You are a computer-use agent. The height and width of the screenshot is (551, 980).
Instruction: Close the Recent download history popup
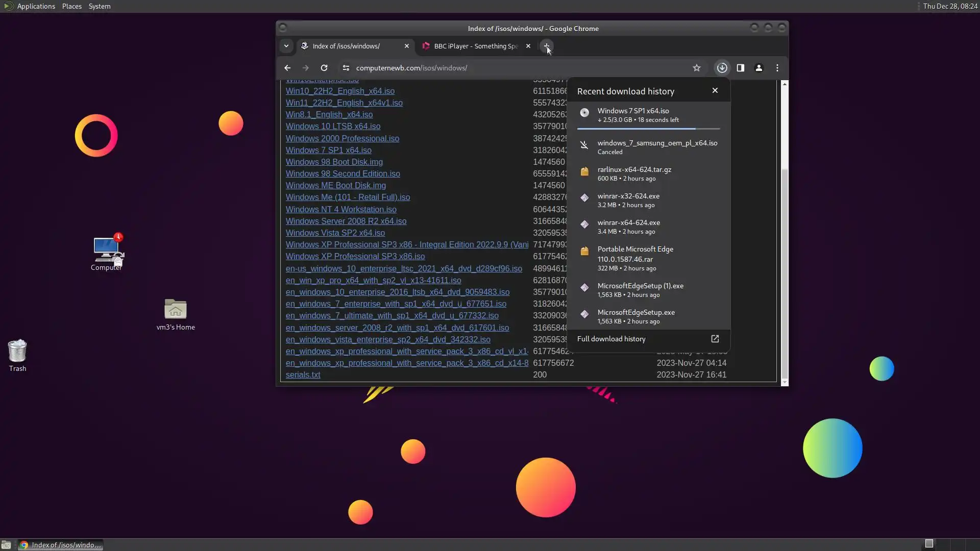point(715,90)
